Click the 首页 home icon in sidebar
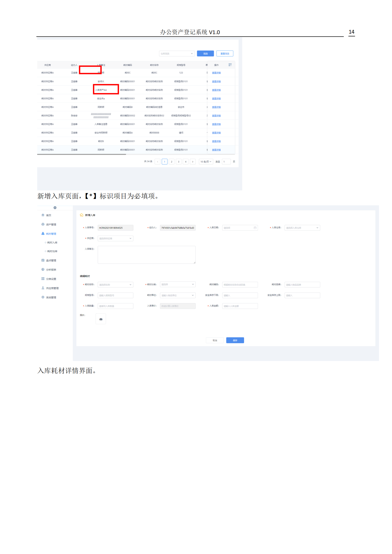392x554 pixels. 43,215
